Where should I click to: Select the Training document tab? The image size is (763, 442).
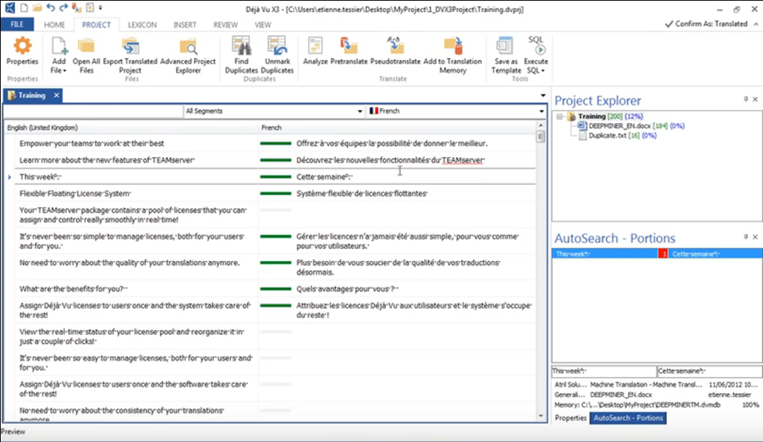[32, 95]
